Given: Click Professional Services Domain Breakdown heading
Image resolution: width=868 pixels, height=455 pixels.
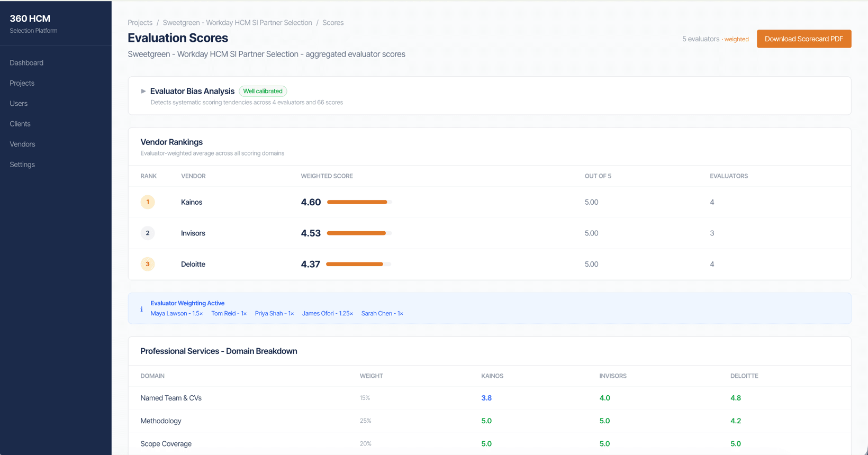Looking at the screenshot, I should point(219,351).
